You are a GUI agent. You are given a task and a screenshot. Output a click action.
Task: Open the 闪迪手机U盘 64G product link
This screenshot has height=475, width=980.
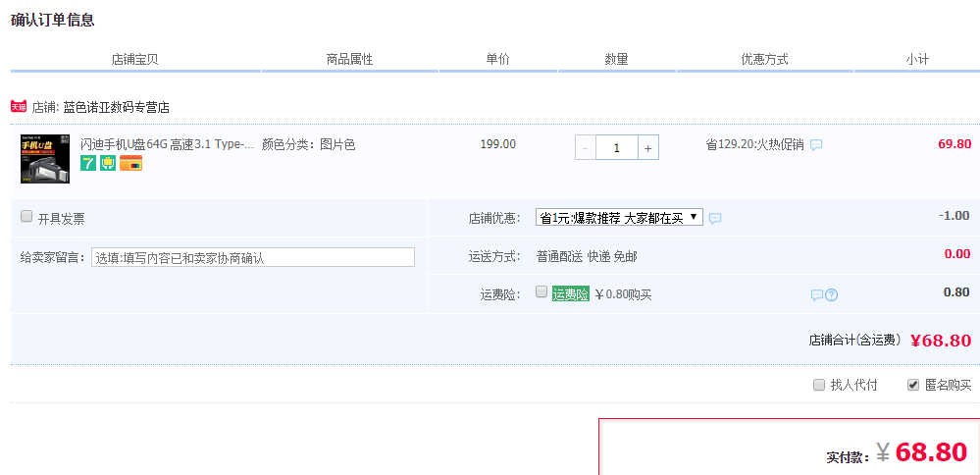coord(168,144)
